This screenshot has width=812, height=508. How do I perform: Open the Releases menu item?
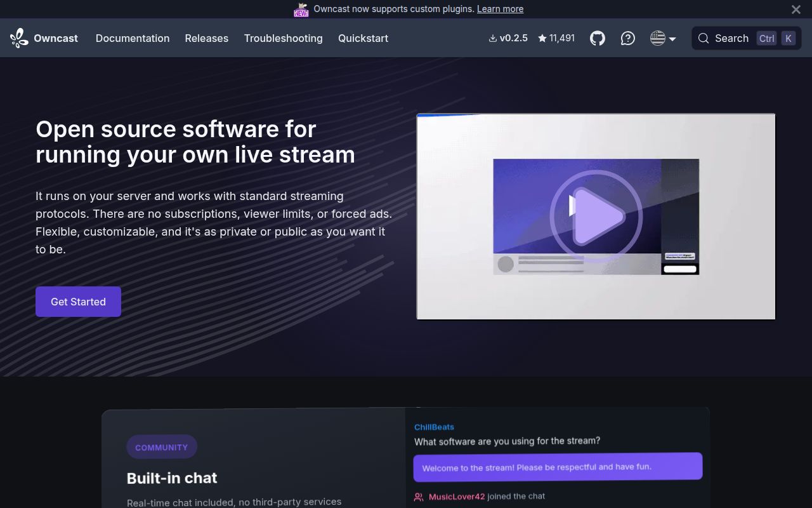click(x=207, y=38)
